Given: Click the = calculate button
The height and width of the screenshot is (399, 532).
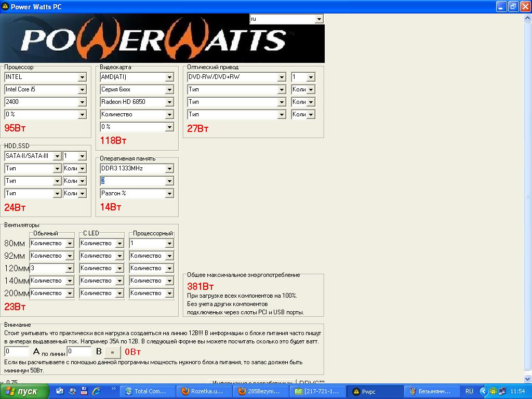Looking at the screenshot, I should click(112, 352).
